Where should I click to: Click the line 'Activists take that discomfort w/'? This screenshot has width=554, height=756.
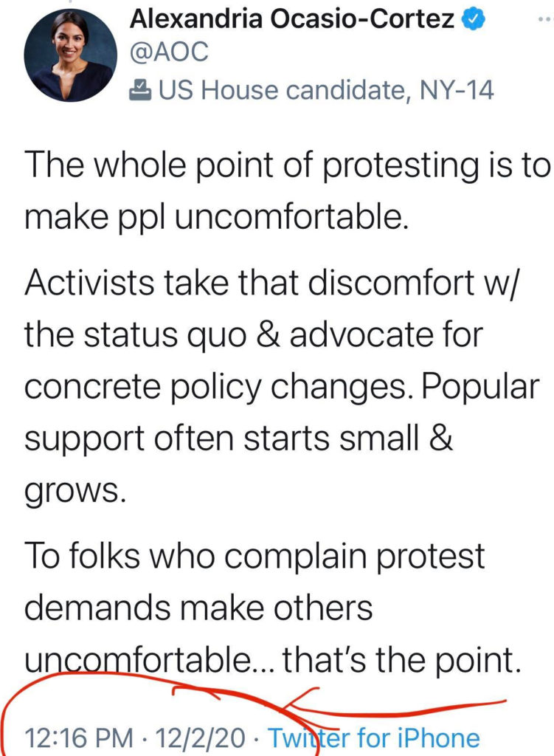273,283
